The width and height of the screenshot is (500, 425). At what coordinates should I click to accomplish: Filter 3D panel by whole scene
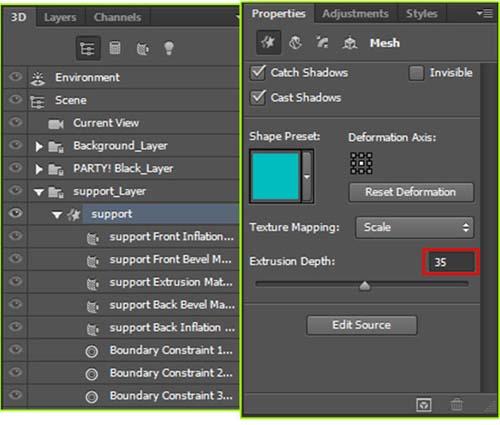[88, 48]
